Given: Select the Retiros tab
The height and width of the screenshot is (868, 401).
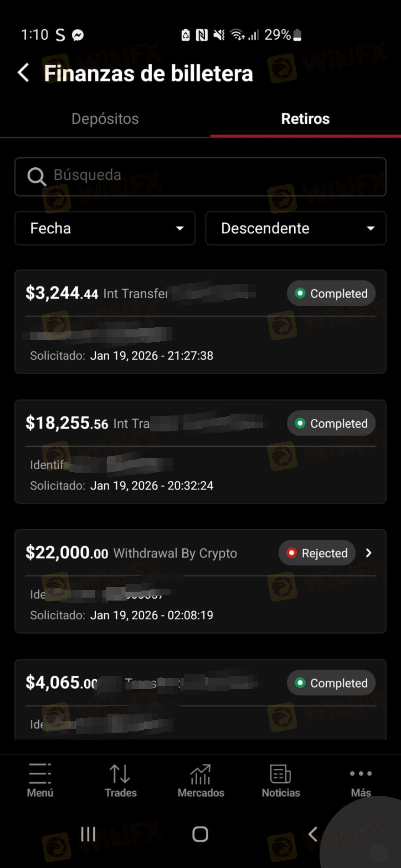Looking at the screenshot, I should pos(305,119).
